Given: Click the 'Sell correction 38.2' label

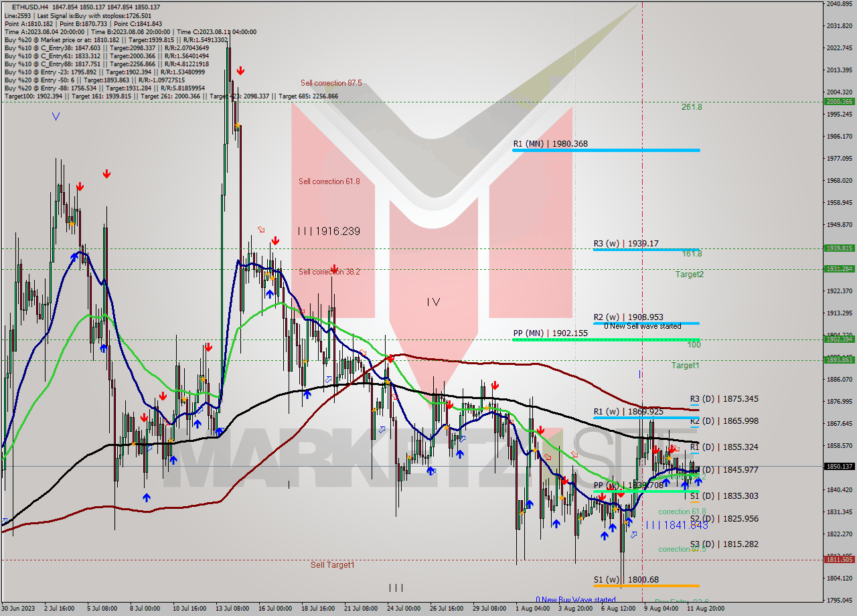Looking at the screenshot, I should tap(329, 272).
